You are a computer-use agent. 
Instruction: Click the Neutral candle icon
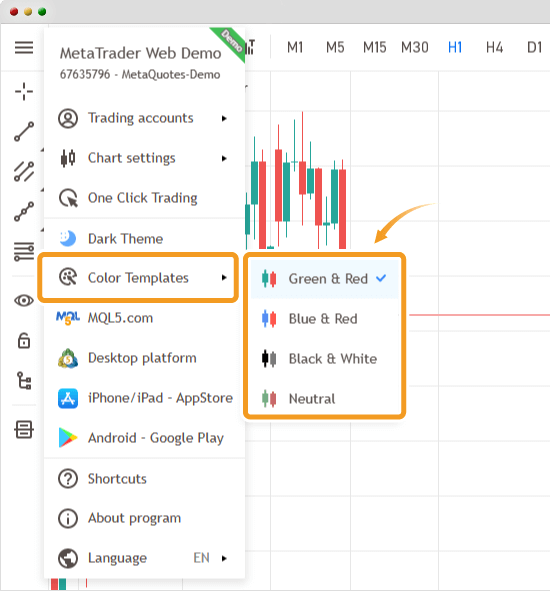(x=269, y=398)
